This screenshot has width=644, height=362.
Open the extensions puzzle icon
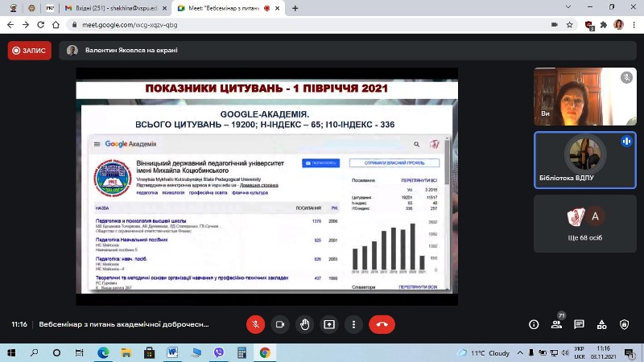click(603, 25)
